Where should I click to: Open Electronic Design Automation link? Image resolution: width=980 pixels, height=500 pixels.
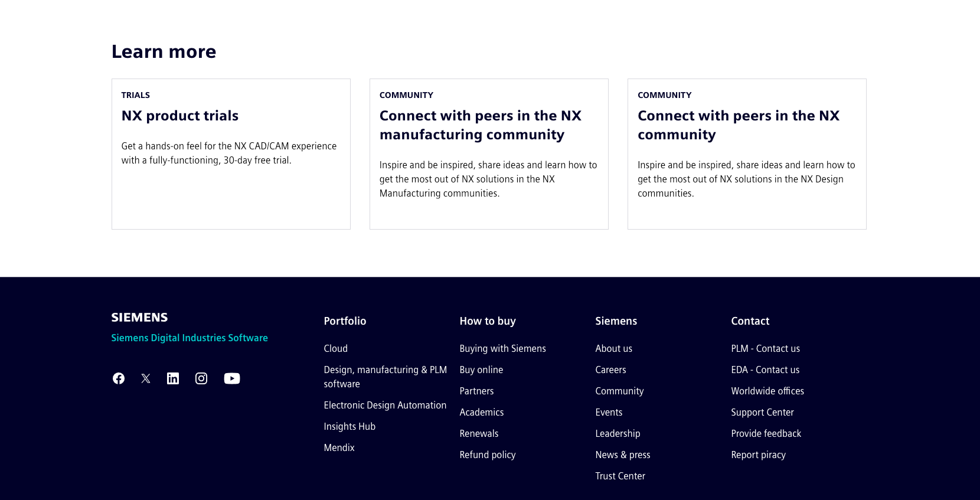[x=385, y=406]
